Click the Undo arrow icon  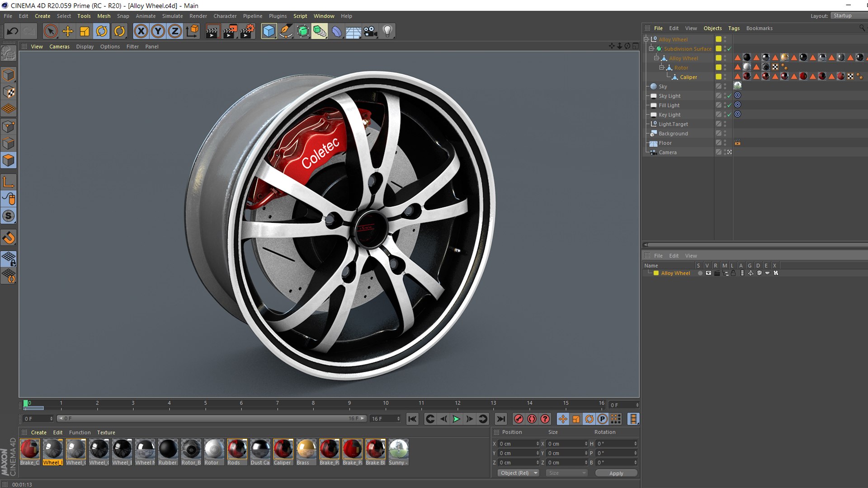click(x=12, y=31)
